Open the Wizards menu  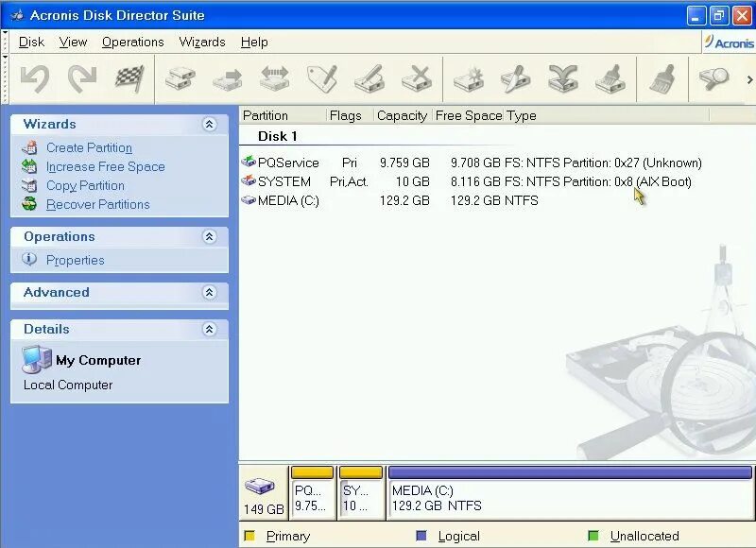(202, 43)
